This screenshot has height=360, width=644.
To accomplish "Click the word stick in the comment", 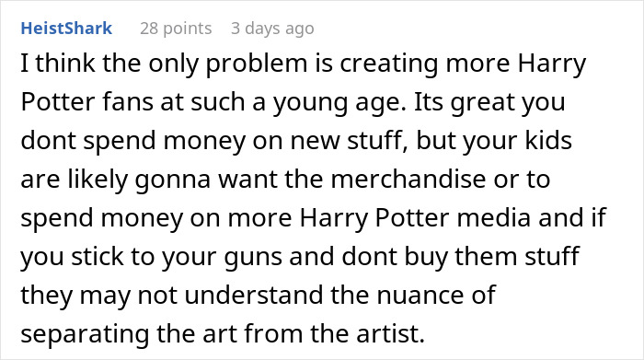I will tap(97, 256).
